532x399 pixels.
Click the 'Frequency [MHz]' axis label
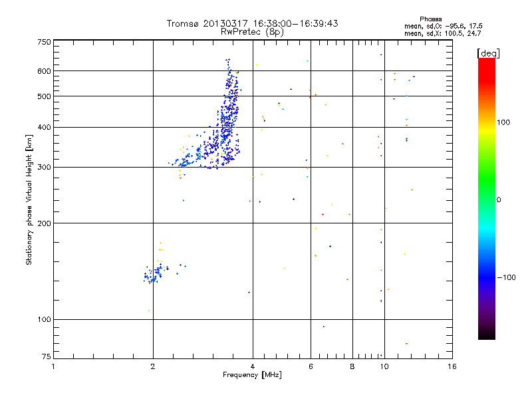coord(252,375)
